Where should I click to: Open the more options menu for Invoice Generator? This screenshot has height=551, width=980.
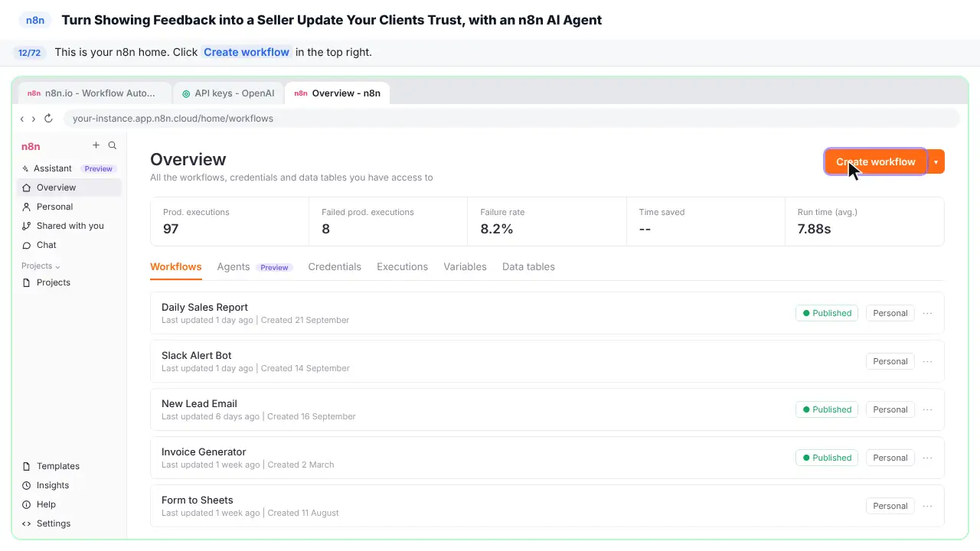[927, 458]
